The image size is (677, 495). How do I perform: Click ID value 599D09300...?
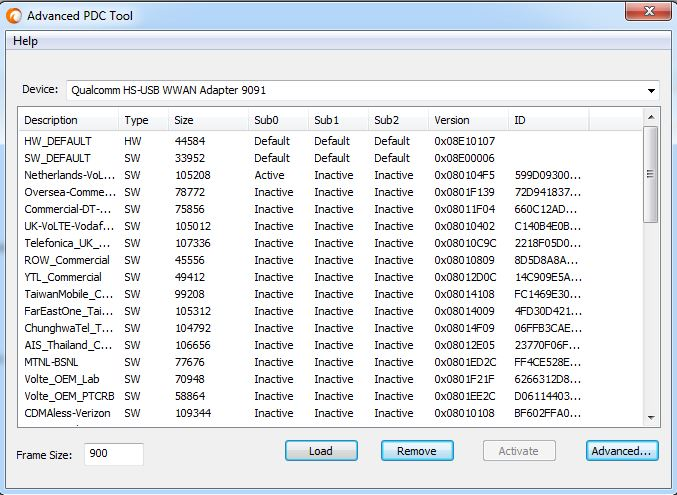coord(548,175)
